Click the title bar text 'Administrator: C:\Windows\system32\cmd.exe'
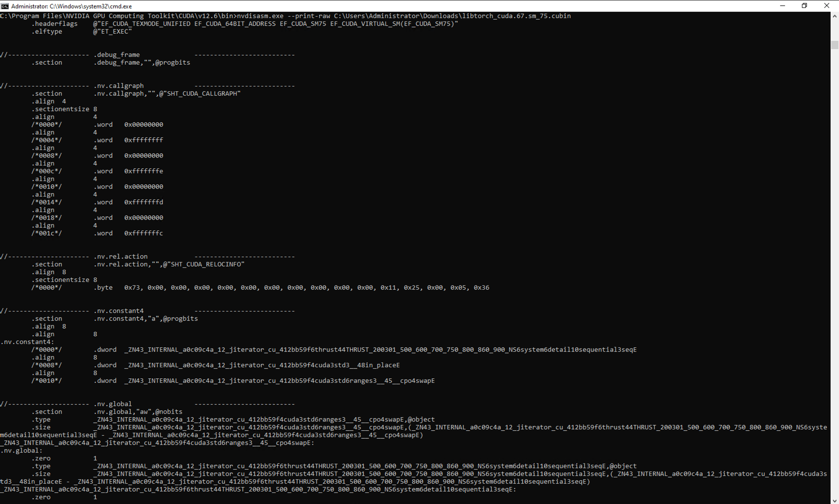 point(72,6)
